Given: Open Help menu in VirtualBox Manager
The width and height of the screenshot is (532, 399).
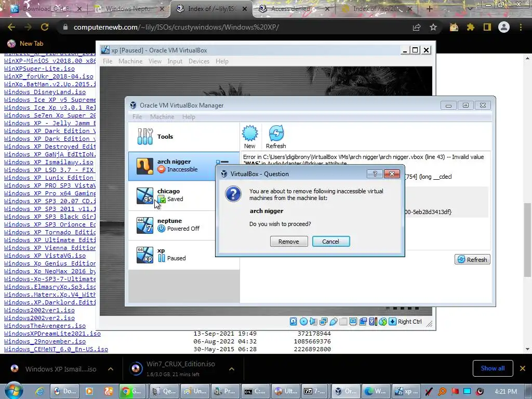Looking at the screenshot, I should coord(189,117).
